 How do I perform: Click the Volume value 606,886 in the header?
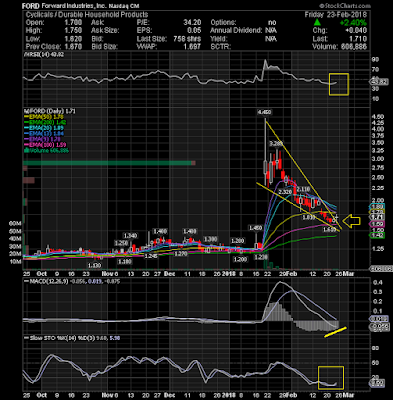point(354,47)
